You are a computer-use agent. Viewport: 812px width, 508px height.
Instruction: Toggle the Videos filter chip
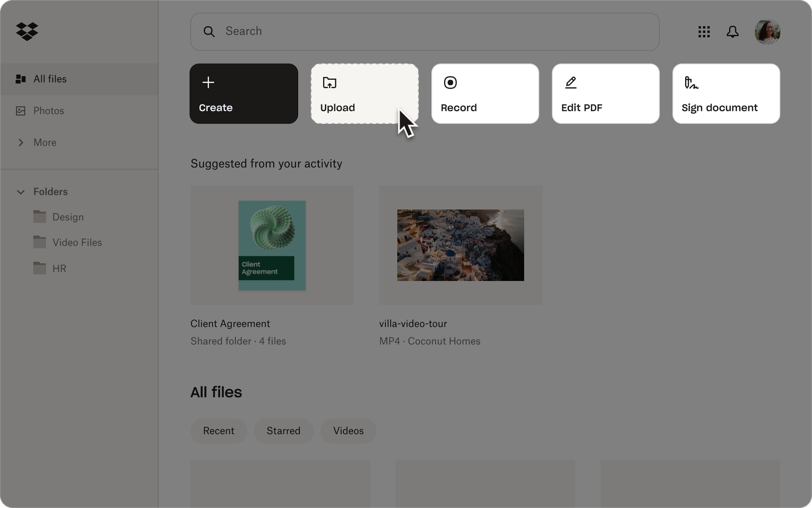point(348,431)
